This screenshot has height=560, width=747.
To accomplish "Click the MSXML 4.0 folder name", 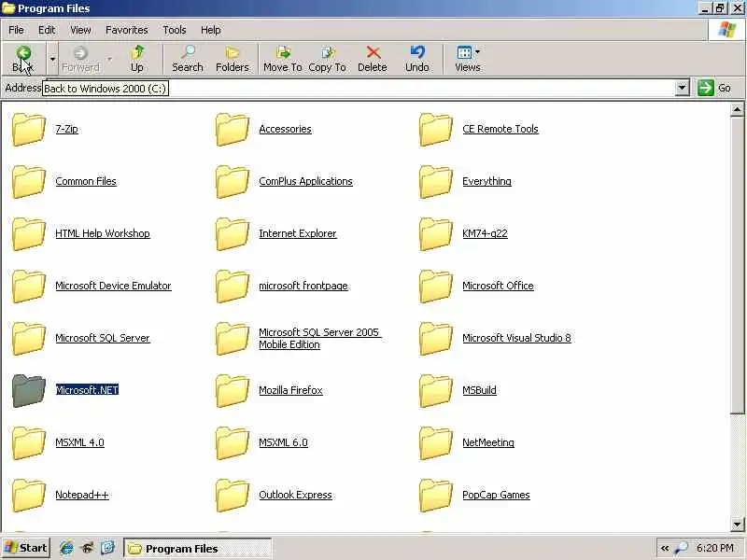I will [x=79, y=442].
